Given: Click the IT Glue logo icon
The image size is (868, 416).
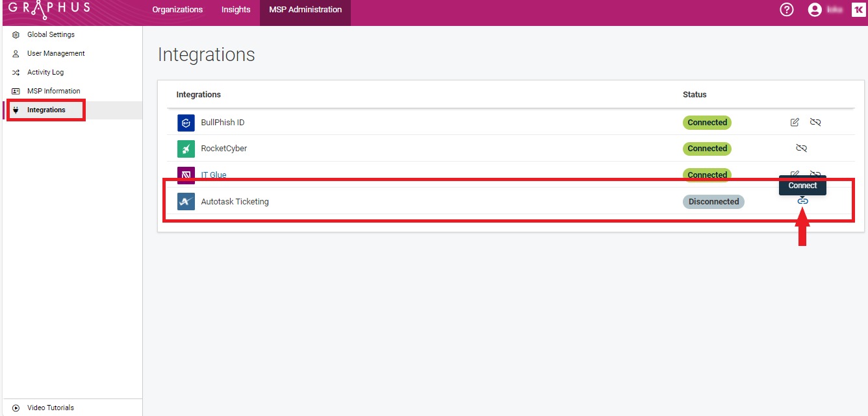Looking at the screenshot, I should tap(186, 175).
